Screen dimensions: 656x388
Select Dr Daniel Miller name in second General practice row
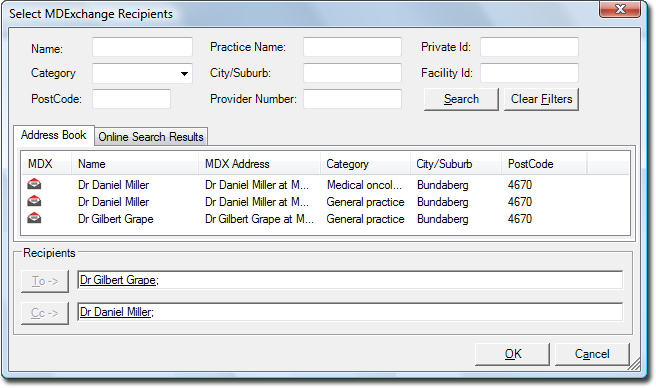[x=113, y=202]
